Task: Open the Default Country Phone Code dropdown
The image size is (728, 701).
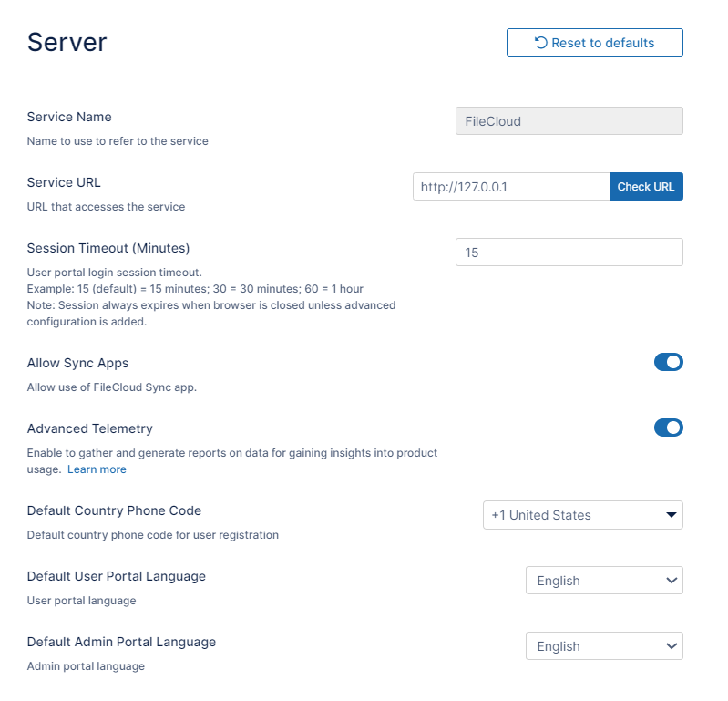Action: click(x=581, y=515)
